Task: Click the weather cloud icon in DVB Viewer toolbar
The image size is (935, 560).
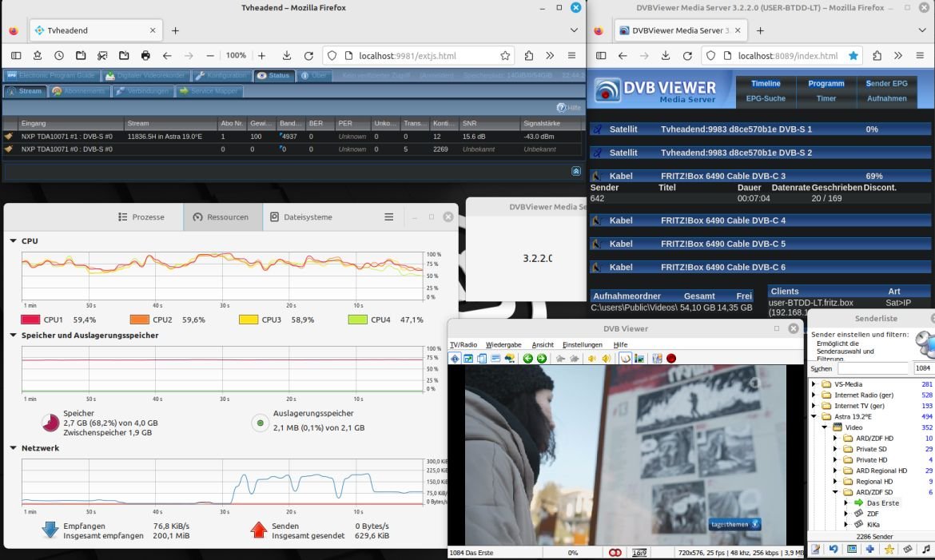Action: click(x=510, y=359)
